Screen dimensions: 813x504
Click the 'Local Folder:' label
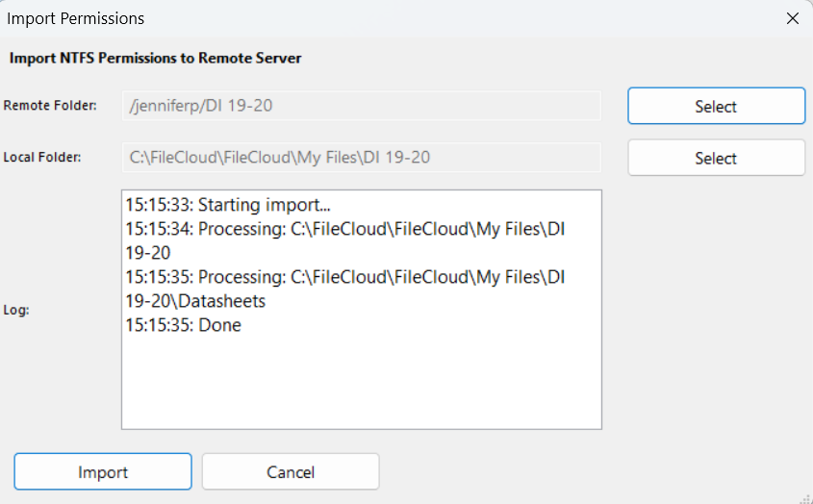click(x=42, y=158)
